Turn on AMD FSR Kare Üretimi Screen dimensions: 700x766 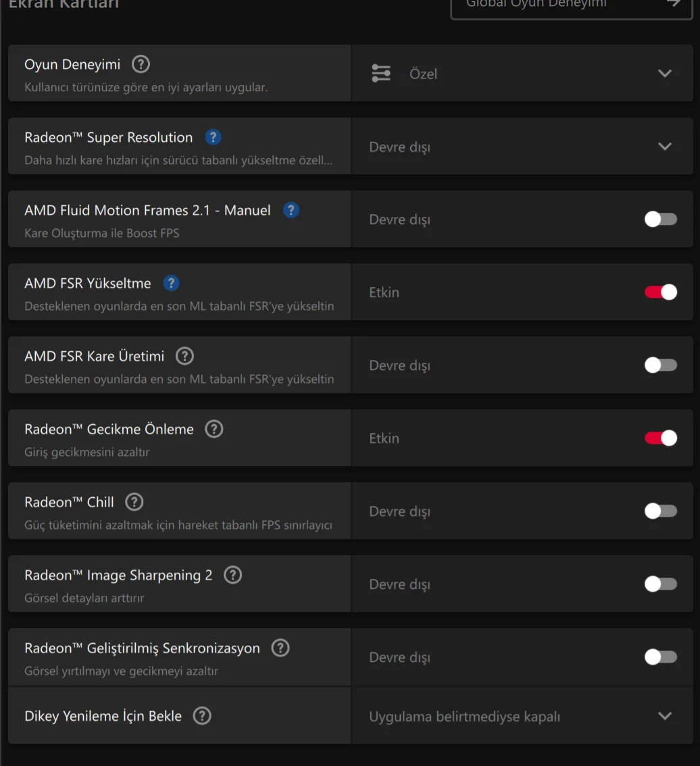(x=660, y=365)
